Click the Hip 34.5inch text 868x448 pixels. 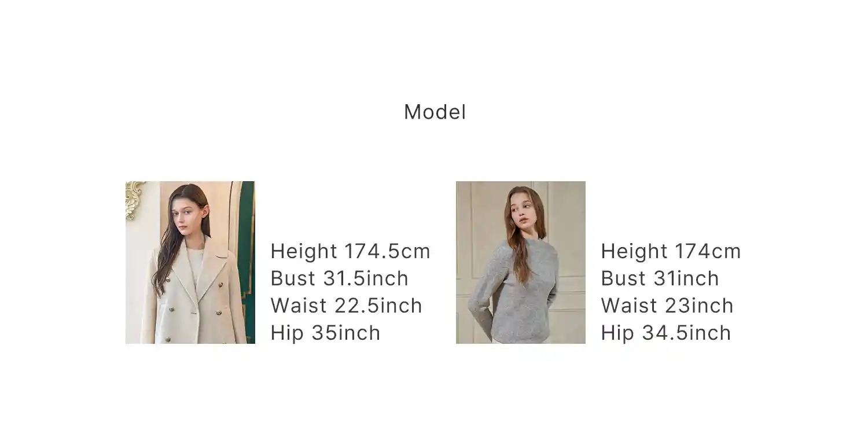666,333
